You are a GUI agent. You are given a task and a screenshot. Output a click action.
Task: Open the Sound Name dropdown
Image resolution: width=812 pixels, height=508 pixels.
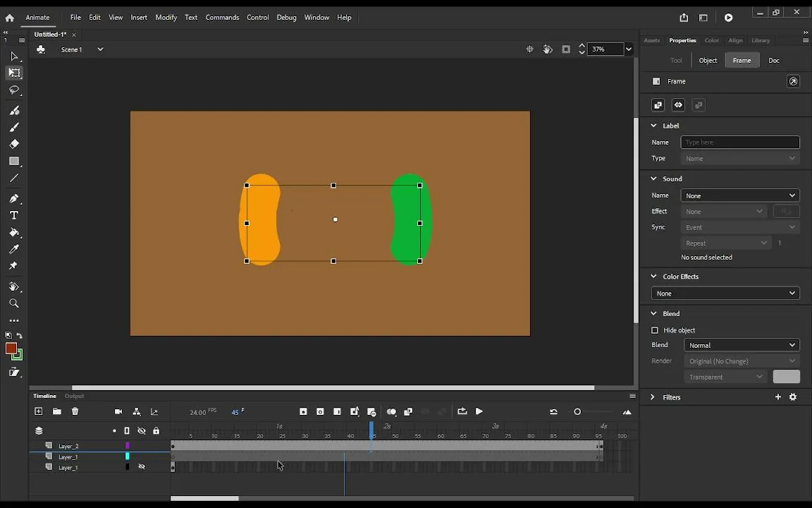click(740, 195)
